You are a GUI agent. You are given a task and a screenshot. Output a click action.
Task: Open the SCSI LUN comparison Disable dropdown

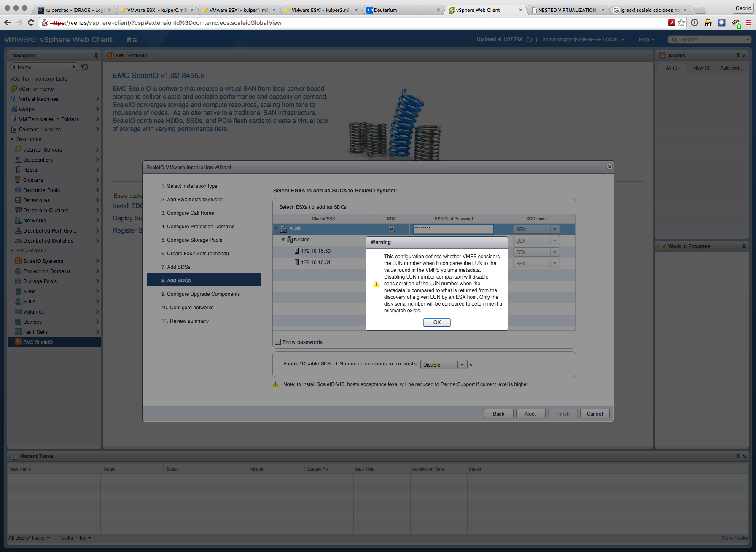pos(462,365)
